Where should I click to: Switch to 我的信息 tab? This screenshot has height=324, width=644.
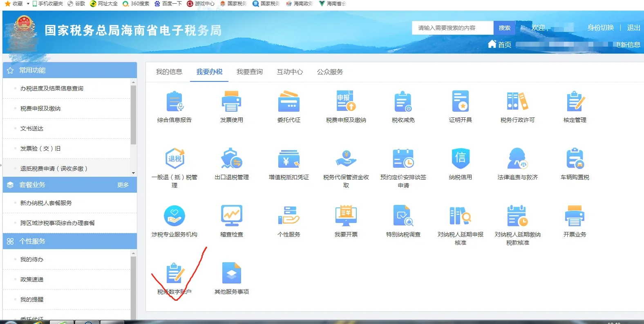pos(169,72)
